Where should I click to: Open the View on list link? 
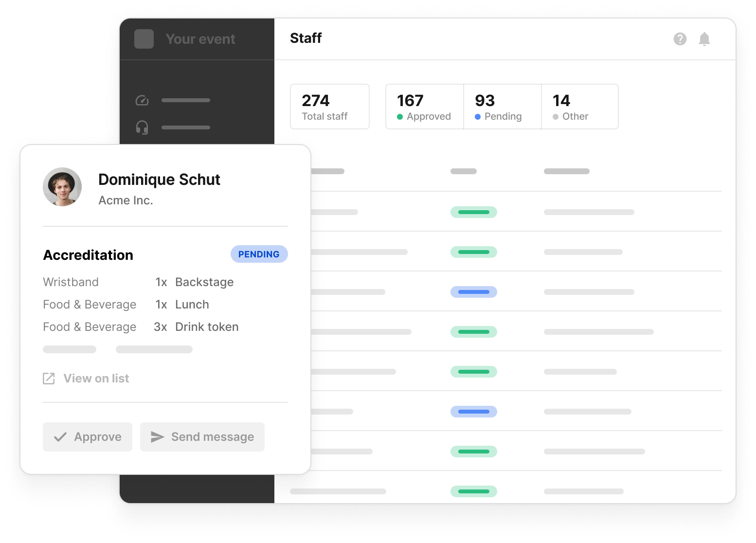pos(96,379)
